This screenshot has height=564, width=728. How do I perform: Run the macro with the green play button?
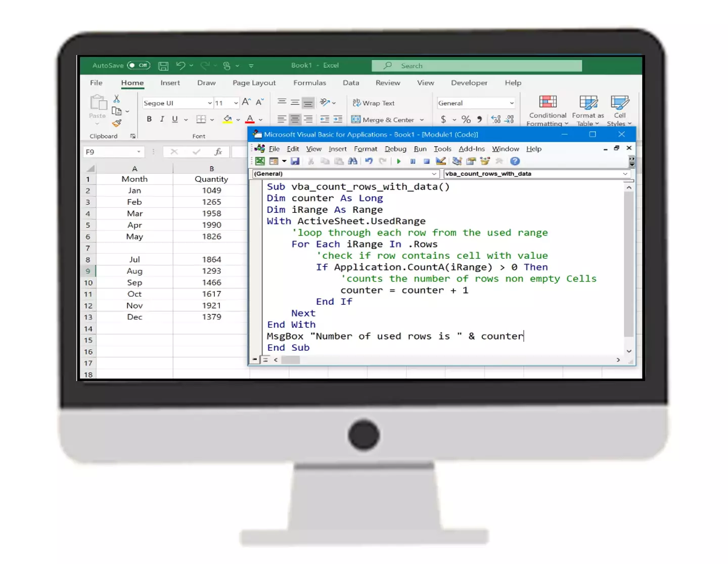click(399, 161)
